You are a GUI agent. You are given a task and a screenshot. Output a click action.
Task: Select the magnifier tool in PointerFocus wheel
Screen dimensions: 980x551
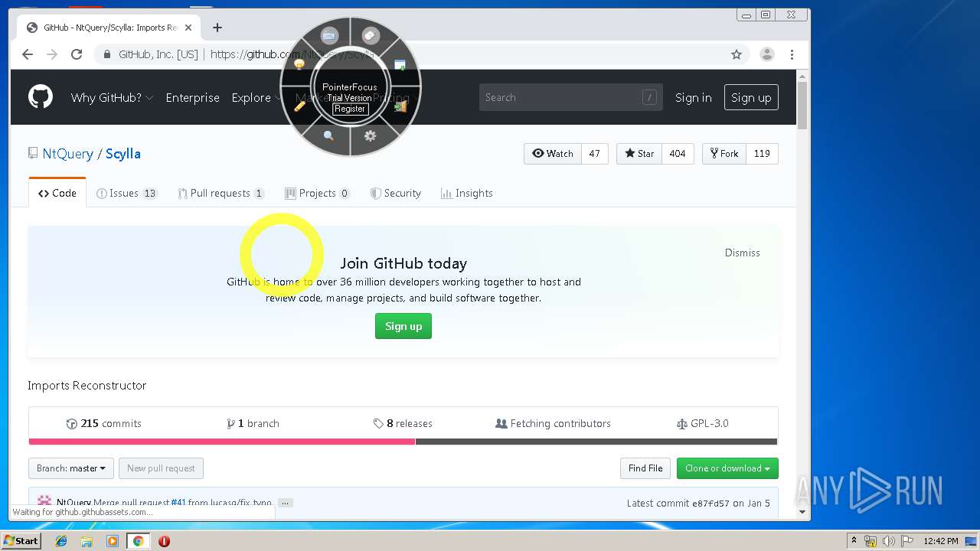(x=329, y=135)
